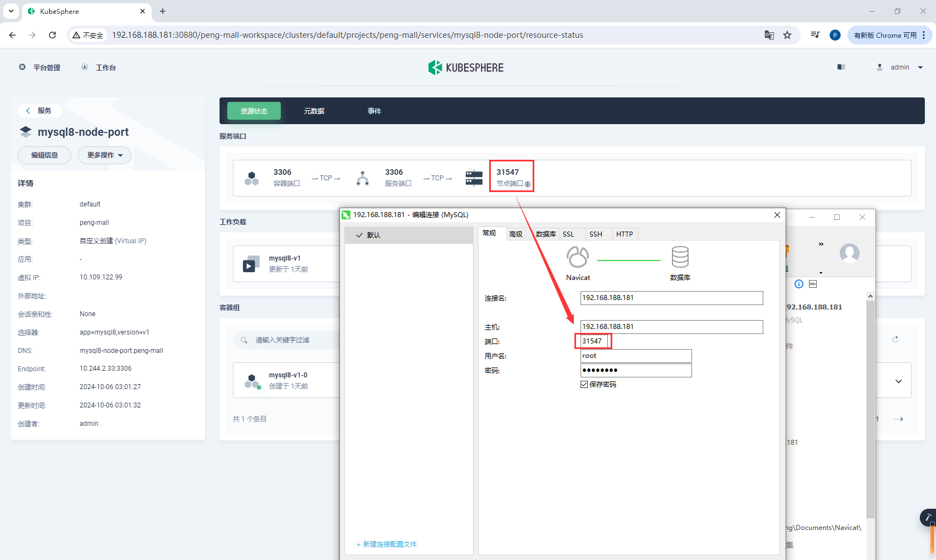Click the Navicat icon in connection diagram
Image resolution: width=936 pixels, height=560 pixels.
[578, 257]
